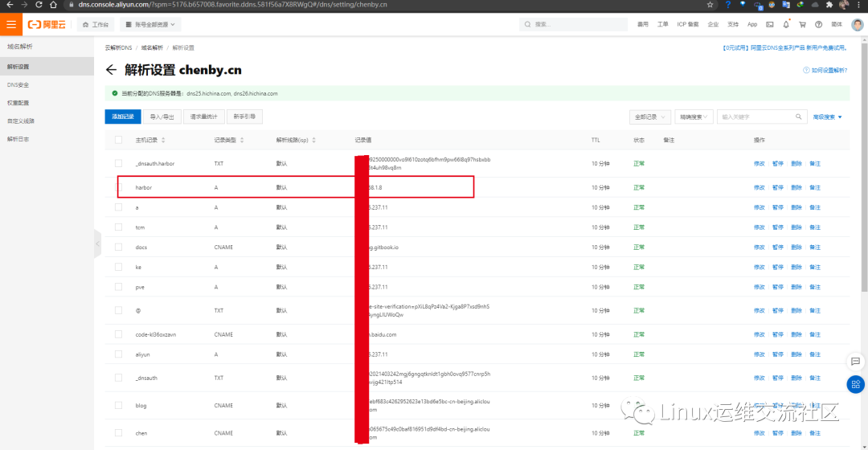Click the 新手引导 button

point(244,117)
